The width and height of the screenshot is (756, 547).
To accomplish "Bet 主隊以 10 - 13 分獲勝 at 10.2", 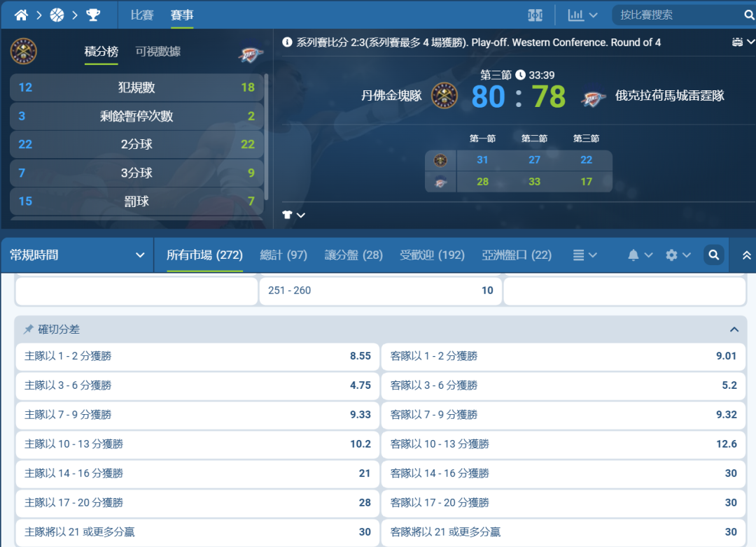I will click(197, 444).
